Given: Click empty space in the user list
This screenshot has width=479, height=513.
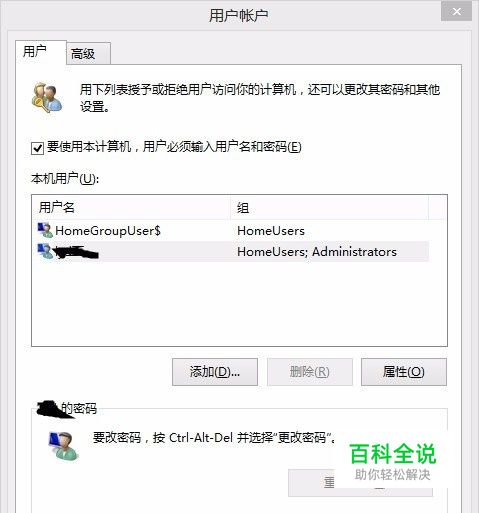Looking at the screenshot, I should 239,303.
